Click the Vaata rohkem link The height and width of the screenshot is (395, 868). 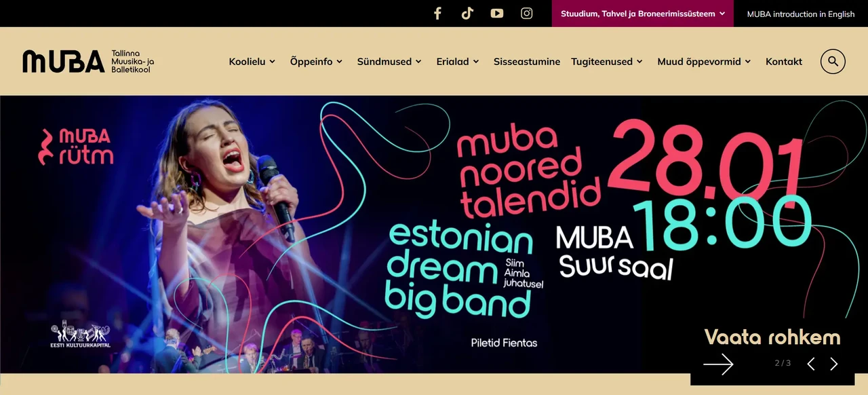pos(772,337)
